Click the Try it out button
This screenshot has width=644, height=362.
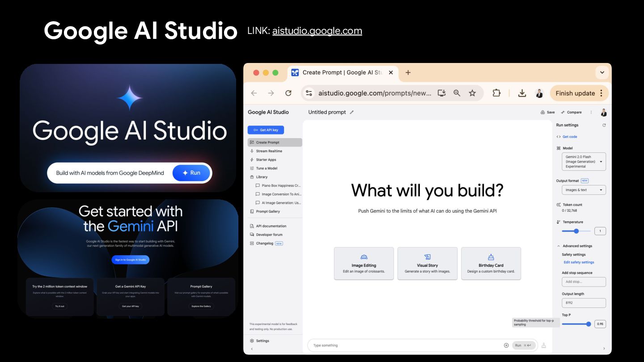point(60,306)
